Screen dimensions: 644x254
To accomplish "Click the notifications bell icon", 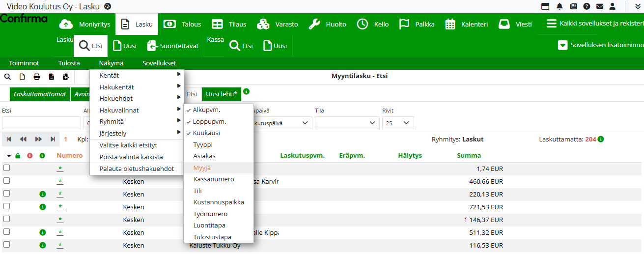I will tap(560, 6).
